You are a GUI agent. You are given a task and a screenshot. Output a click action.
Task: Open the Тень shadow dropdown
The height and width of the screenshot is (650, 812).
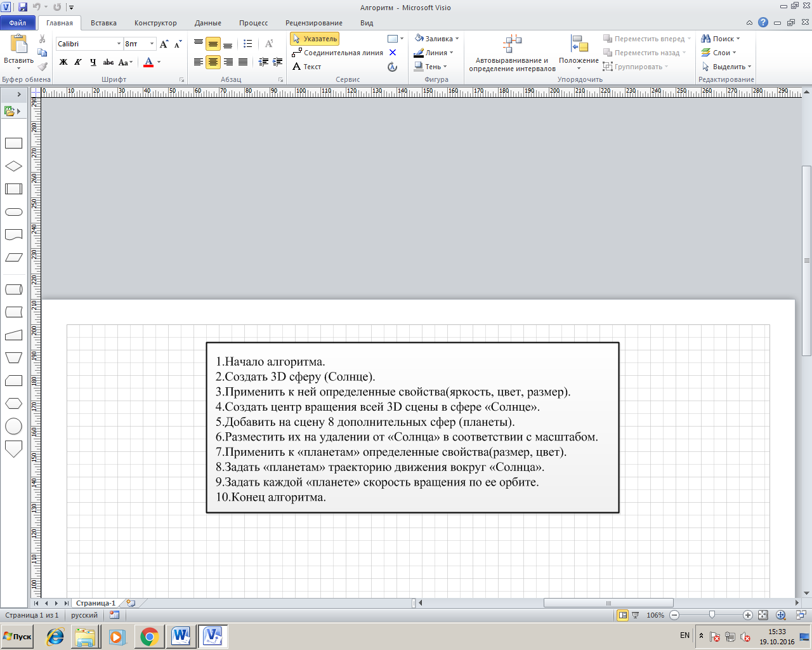(x=431, y=67)
